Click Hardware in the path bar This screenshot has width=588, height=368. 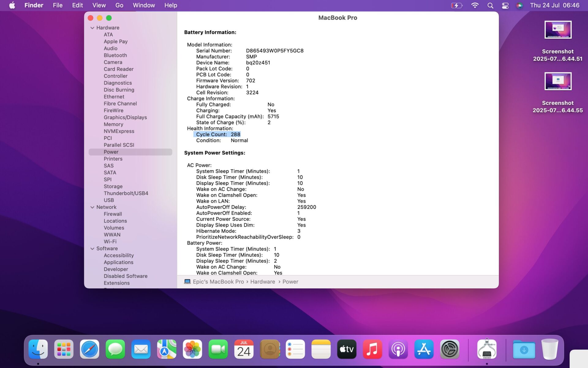tap(262, 282)
